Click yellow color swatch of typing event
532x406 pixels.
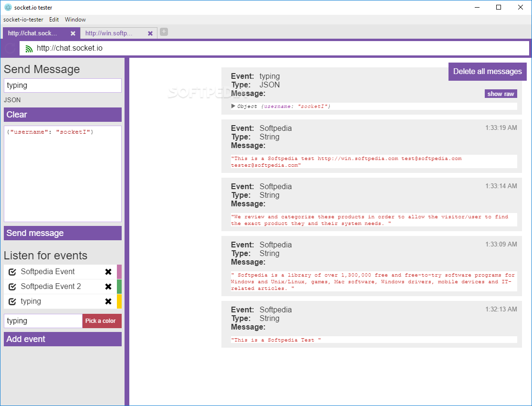pyautogui.click(x=119, y=301)
